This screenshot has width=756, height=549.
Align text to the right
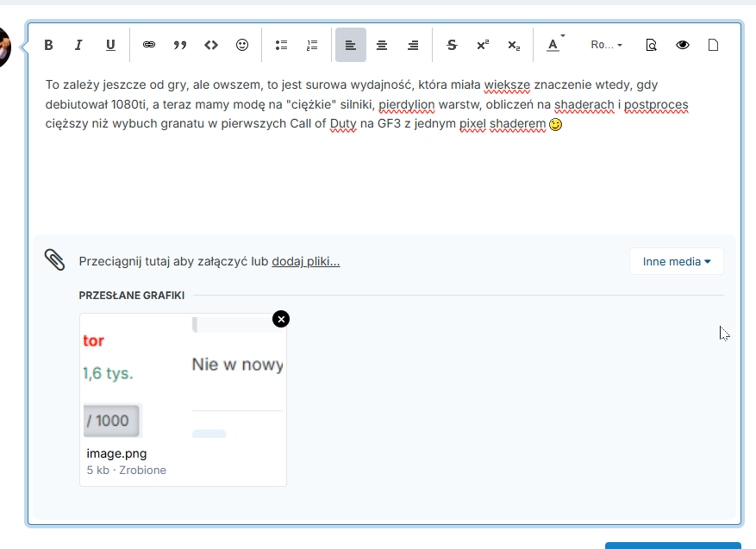click(413, 45)
